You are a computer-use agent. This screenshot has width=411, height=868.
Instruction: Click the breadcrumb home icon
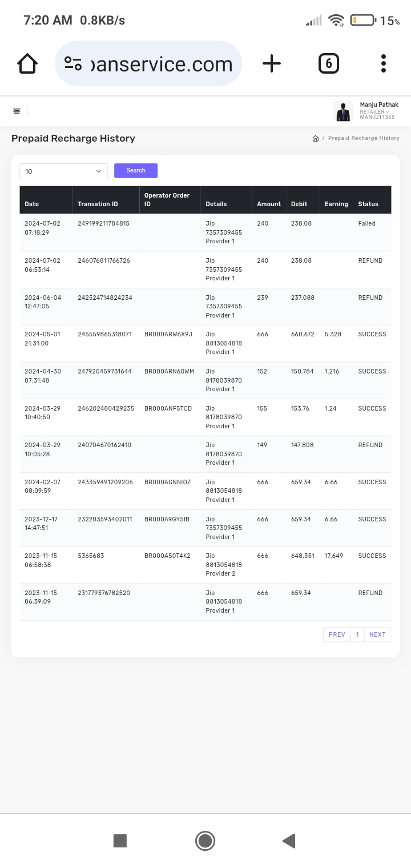[x=315, y=138]
